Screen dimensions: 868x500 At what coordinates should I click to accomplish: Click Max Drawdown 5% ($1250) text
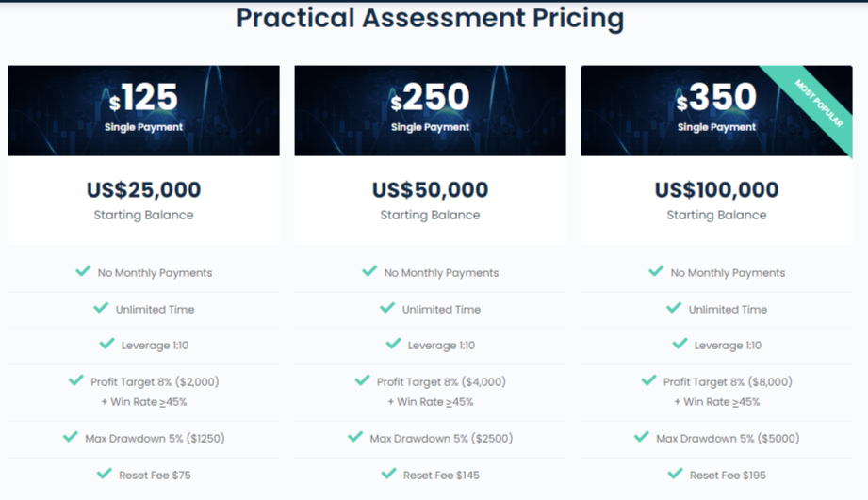pyautogui.click(x=155, y=439)
